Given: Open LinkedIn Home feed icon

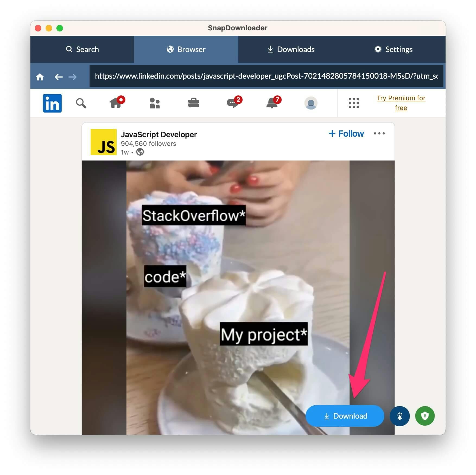Looking at the screenshot, I should point(117,102).
